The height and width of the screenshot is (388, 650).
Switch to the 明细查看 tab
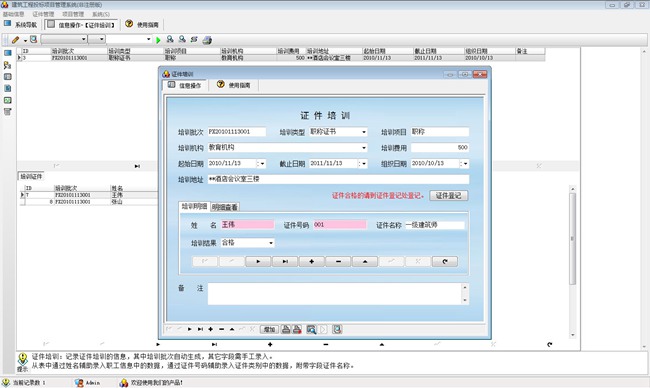coord(225,207)
